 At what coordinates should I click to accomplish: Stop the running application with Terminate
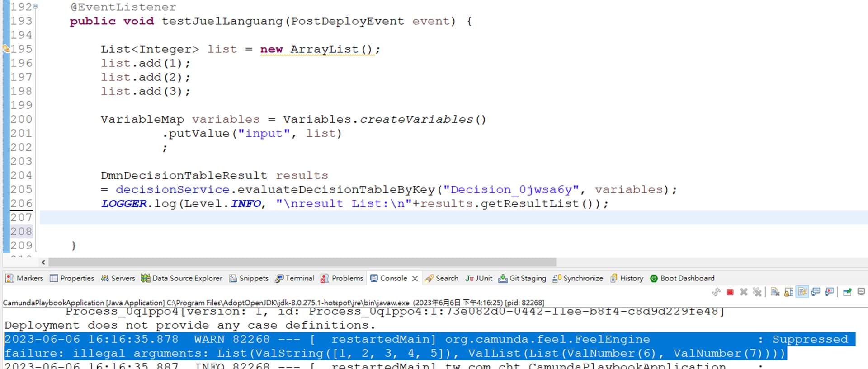(730, 292)
